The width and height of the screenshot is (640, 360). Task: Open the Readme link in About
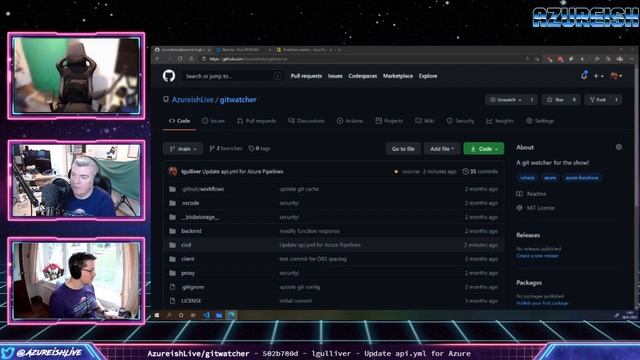coord(531,193)
